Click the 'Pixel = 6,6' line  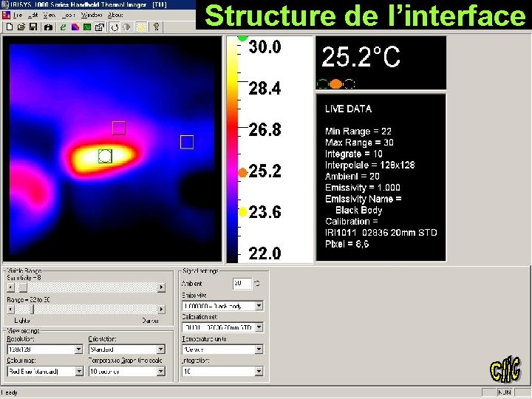(347, 244)
